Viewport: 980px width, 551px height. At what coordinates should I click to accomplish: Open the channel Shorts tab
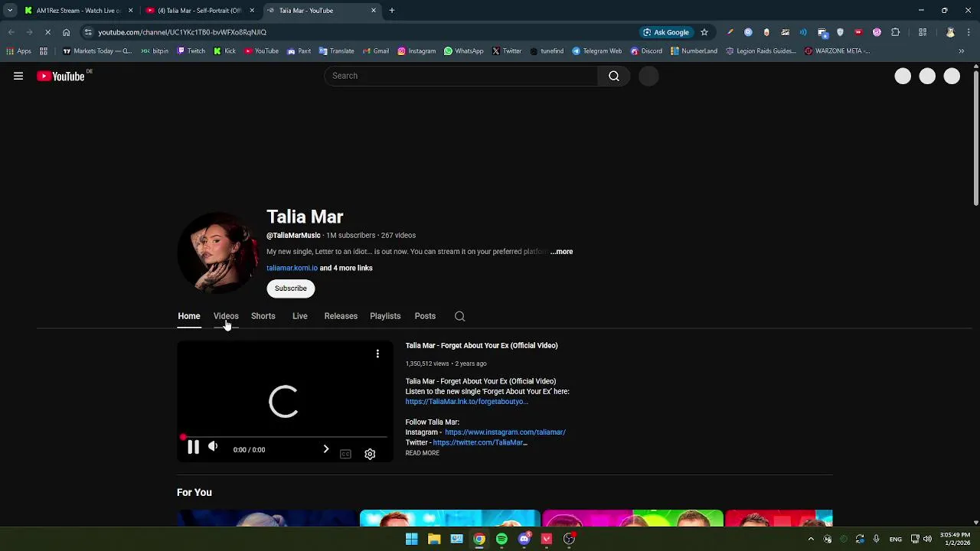click(x=263, y=316)
